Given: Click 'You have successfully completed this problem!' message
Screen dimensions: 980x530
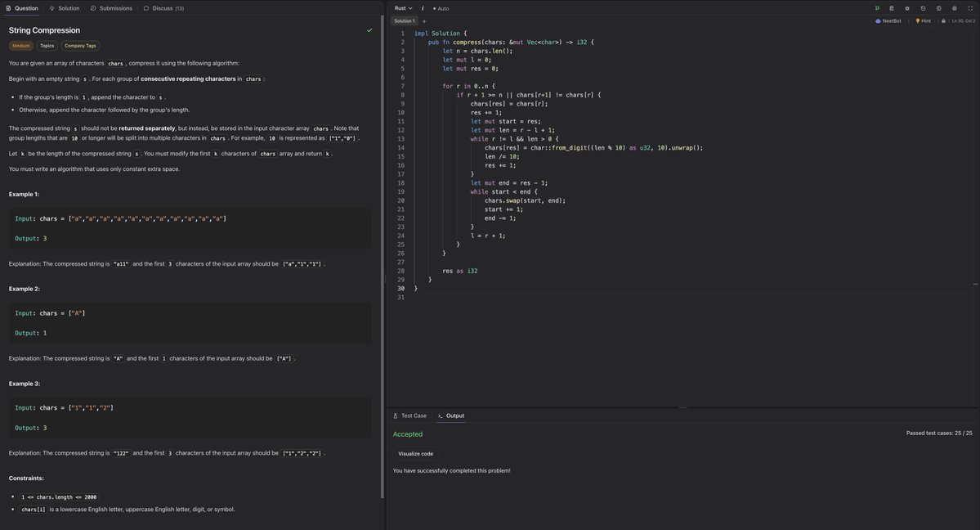Looking at the screenshot, I should pos(451,470).
